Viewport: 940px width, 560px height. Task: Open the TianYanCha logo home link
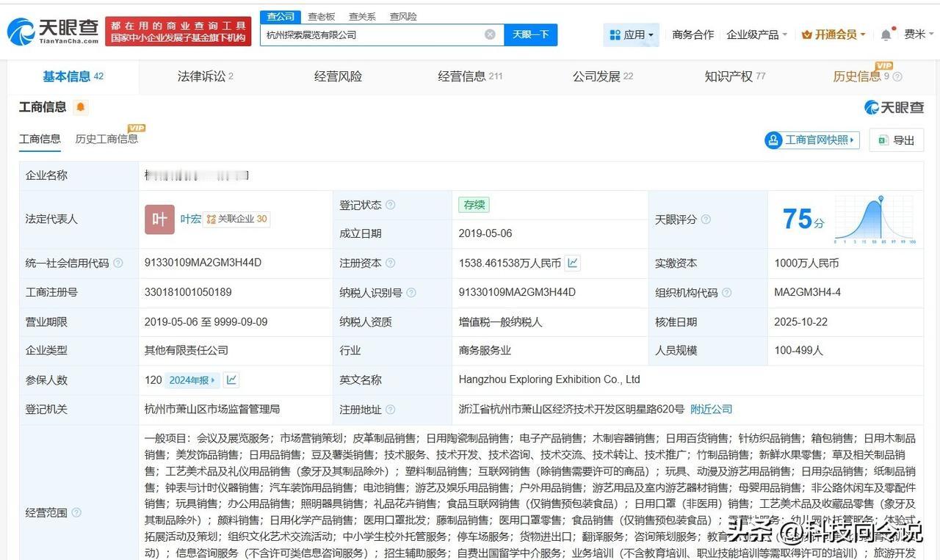point(53,31)
